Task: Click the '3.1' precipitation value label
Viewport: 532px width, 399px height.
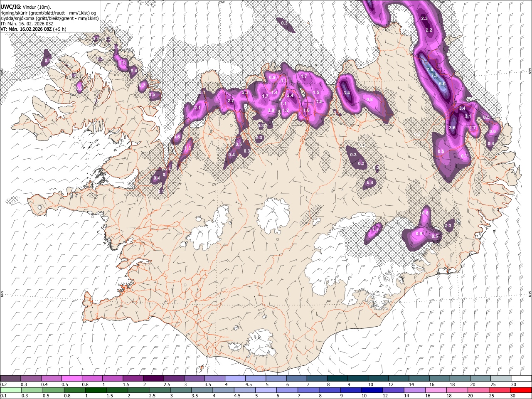Action: (x=468, y=116)
